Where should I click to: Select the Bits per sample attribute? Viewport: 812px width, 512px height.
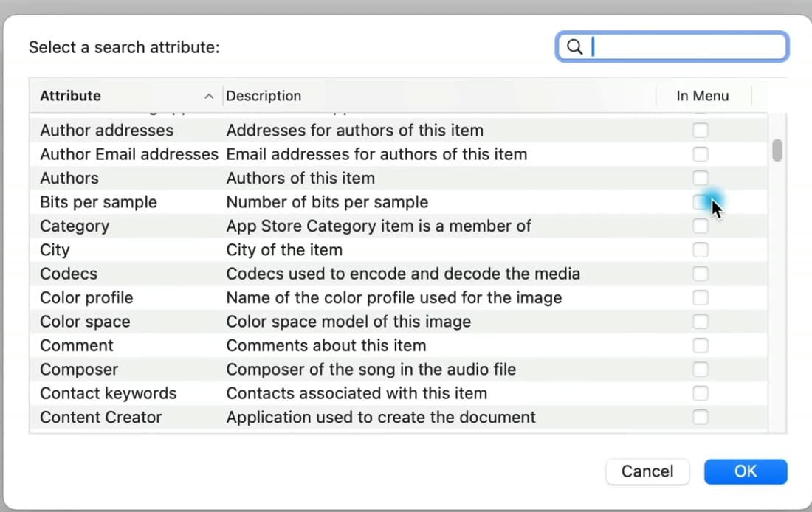tap(399, 202)
